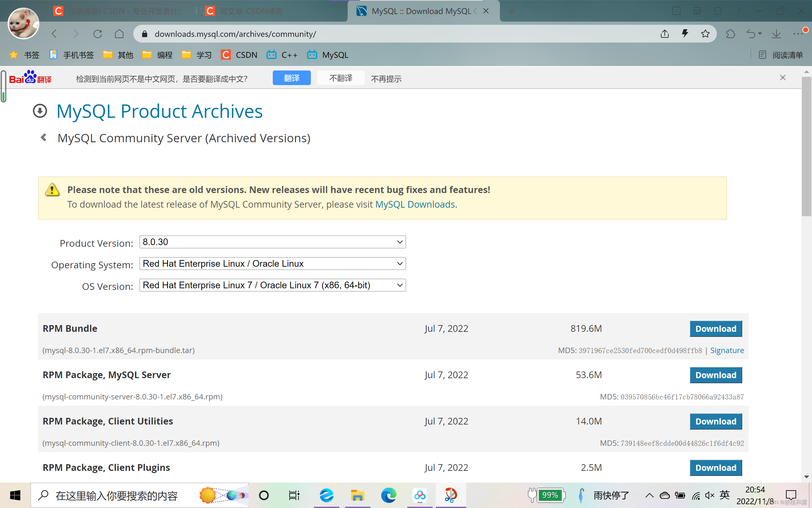Viewport: 812px width, 508px height.
Task: Download the Client Utilities RPM package
Action: (x=716, y=421)
